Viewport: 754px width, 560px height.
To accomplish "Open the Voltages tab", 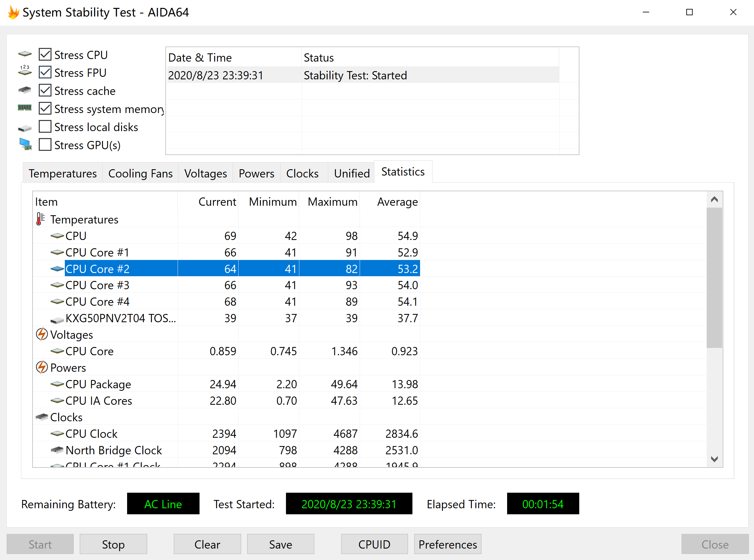I will coord(206,173).
